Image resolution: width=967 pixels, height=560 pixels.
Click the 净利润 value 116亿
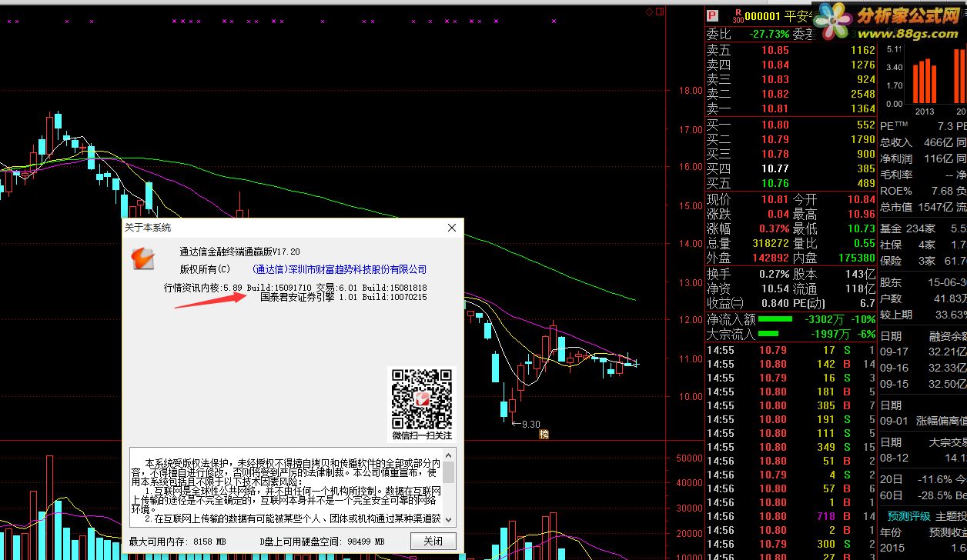938,158
